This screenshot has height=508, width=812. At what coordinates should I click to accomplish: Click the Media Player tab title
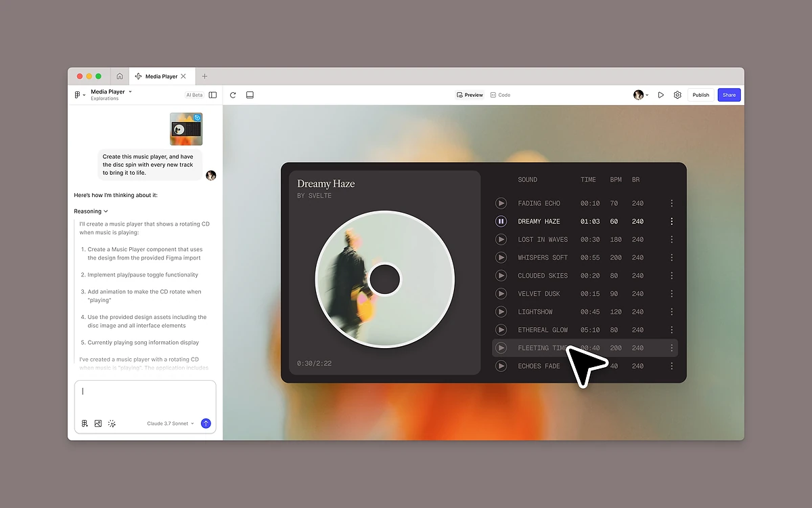pos(161,77)
